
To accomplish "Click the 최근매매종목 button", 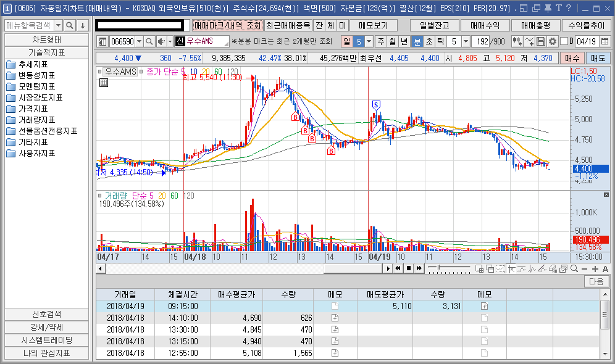I will point(288,25).
